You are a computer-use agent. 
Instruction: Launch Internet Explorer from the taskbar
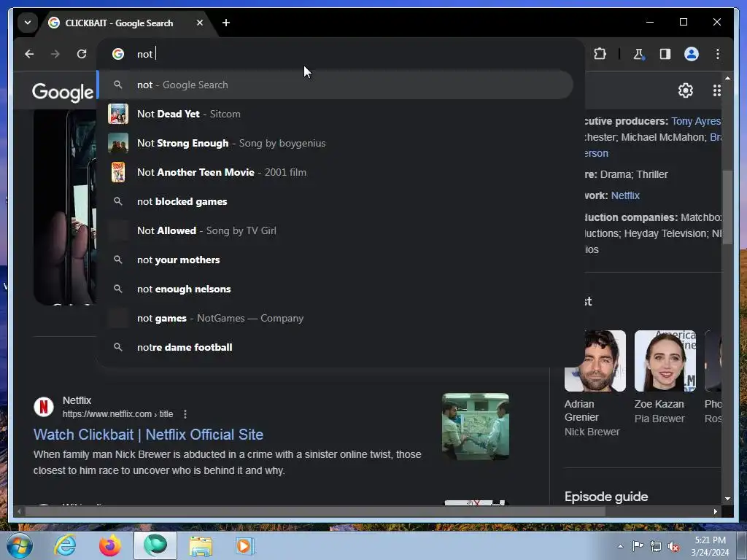[x=65, y=545]
